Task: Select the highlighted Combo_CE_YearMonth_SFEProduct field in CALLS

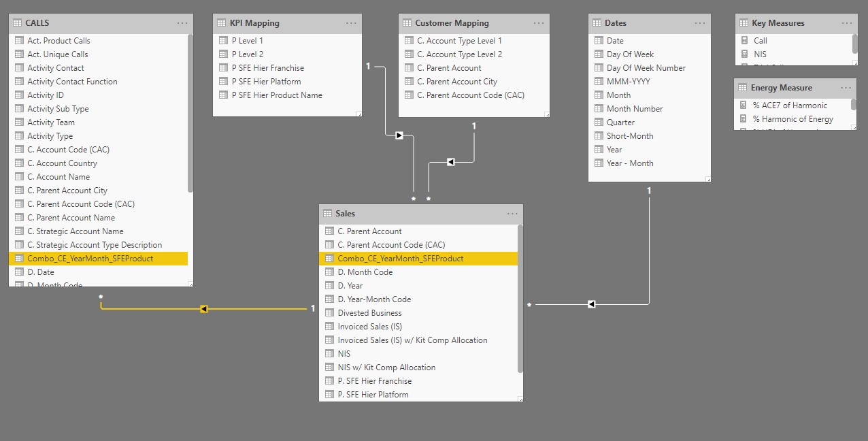Action: (98, 259)
